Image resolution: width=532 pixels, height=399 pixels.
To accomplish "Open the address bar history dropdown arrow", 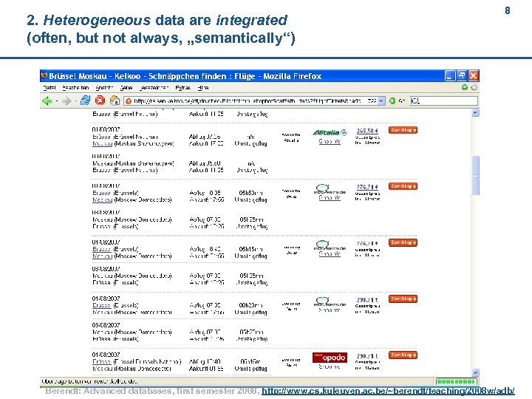I will 381,100.
